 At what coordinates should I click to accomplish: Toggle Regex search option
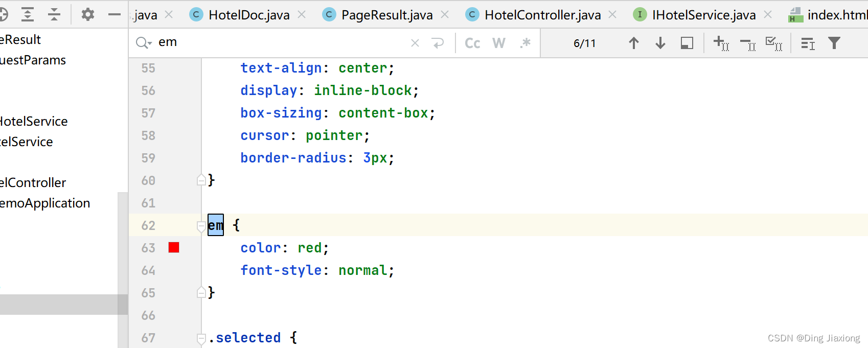526,43
